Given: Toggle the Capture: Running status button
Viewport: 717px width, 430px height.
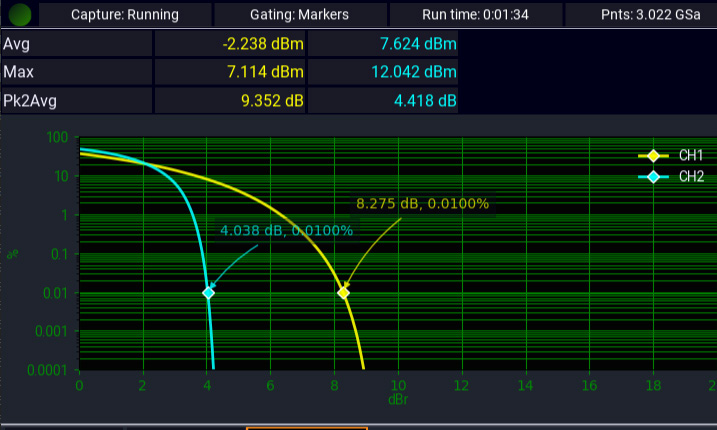Looking at the screenshot, I should point(125,15).
